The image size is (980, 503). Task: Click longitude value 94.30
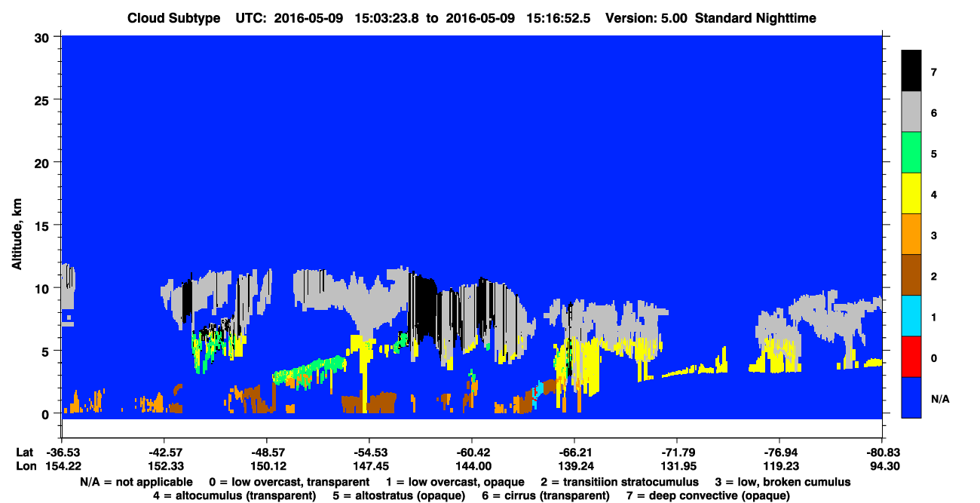click(884, 466)
